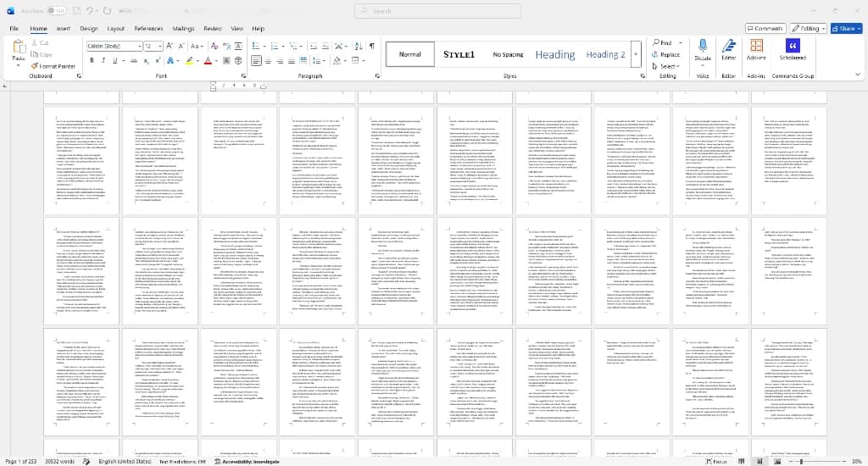The image size is (868, 466).
Task: Open the Change Case dropdown
Action: pyautogui.click(x=197, y=47)
